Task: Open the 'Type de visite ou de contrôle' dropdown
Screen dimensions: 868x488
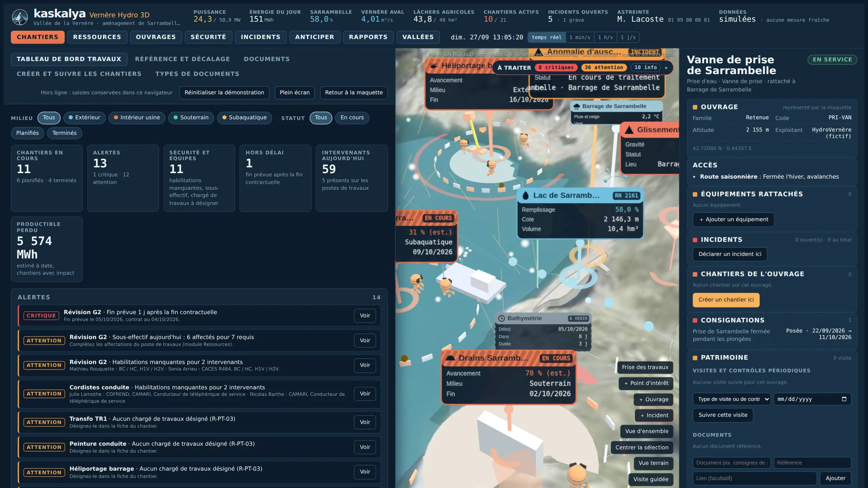Action: tap(732, 399)
